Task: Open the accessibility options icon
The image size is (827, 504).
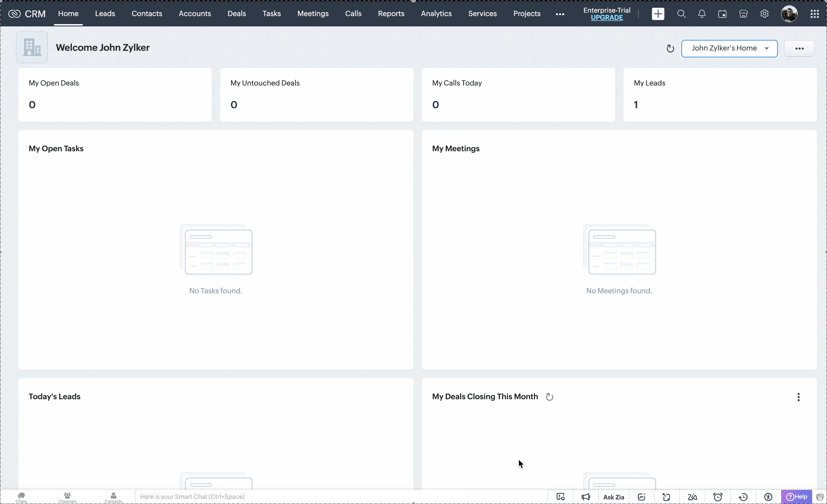Action: coord(768,497)
